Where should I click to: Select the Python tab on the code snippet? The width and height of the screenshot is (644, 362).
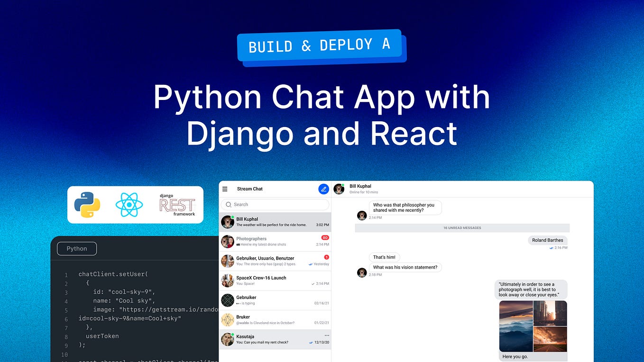coord(76,248)
